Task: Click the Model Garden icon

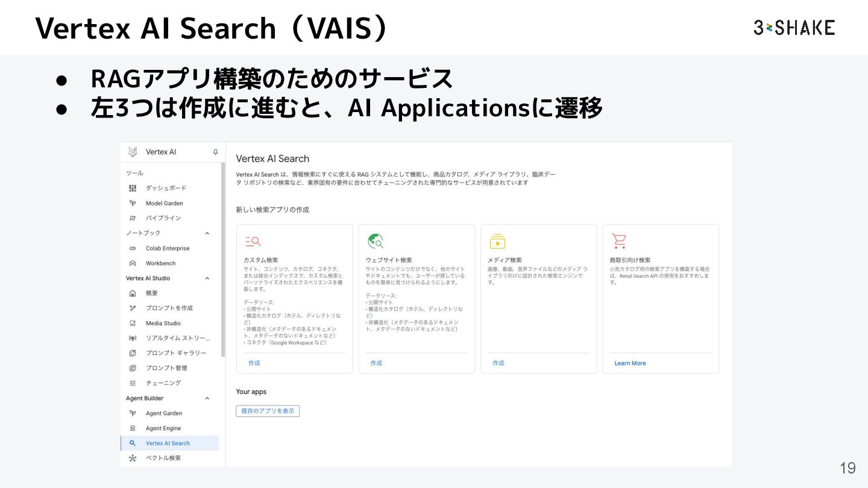Action: pyautogui.click(x=133, y=203)
